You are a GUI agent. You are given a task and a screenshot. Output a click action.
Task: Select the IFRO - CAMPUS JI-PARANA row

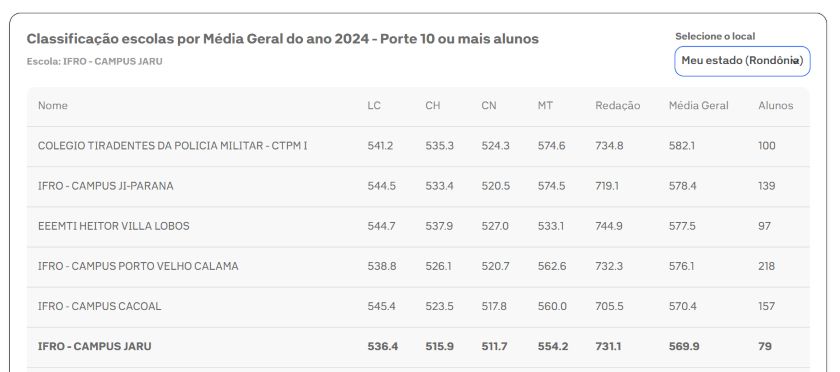click(418, 187)
